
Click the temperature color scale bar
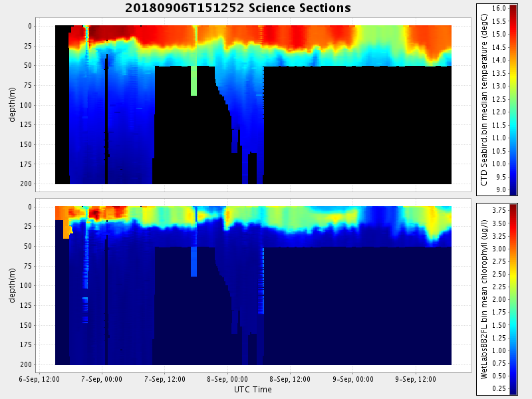click(513, 100)
